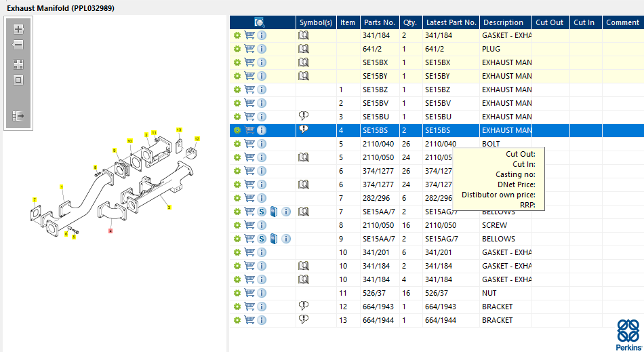Add SE15BY exhaust manifold to cart

[249, 75]
